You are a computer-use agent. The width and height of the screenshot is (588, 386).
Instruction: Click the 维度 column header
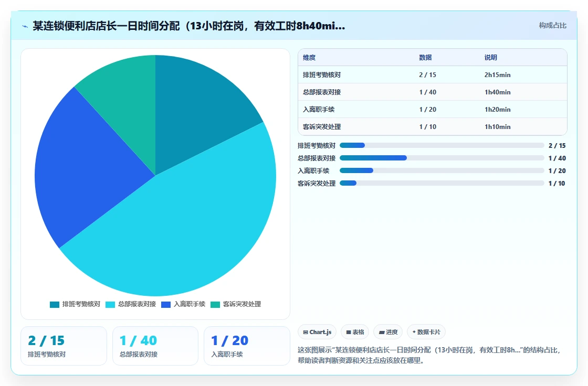[x=309, y=57]
